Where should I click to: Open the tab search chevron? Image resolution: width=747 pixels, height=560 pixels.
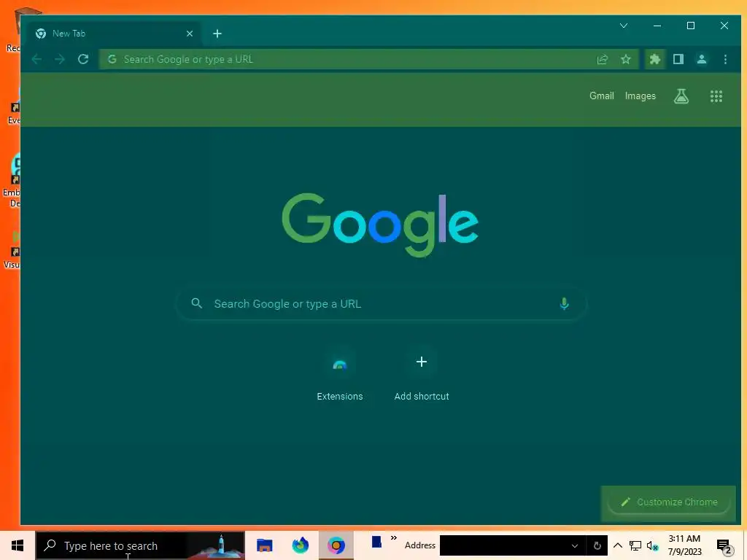coord(624,26)
